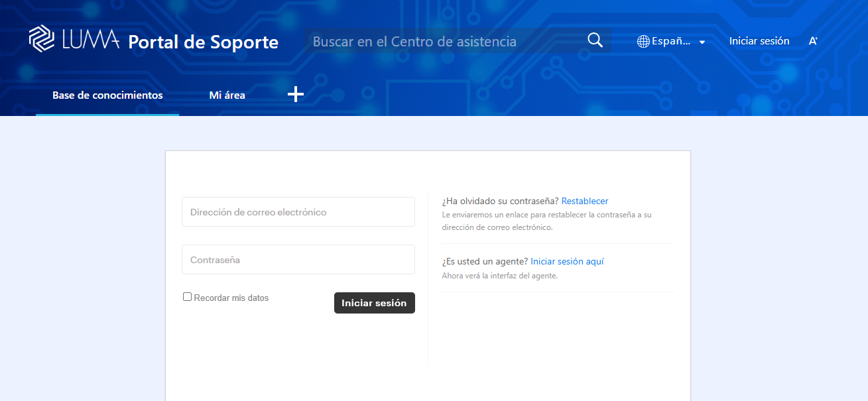Click the LUMA wordmark text in header
The image size is (868, 401).
pos(90,40)
